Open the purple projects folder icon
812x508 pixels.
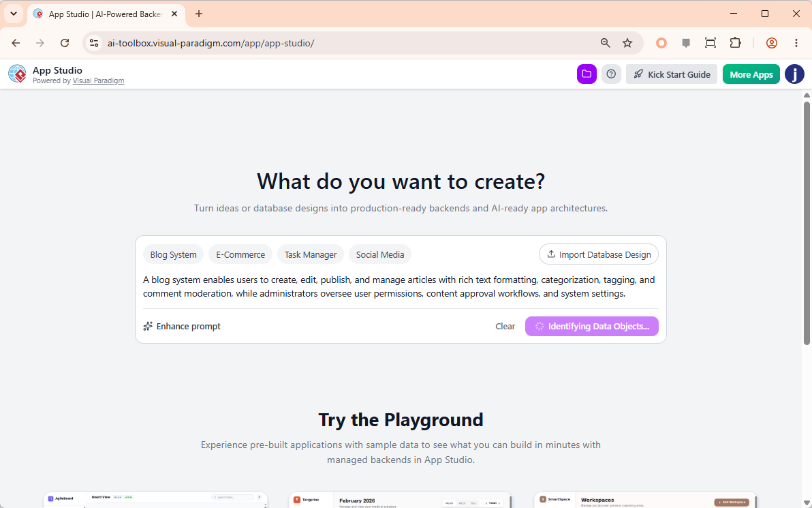[587, 74]
